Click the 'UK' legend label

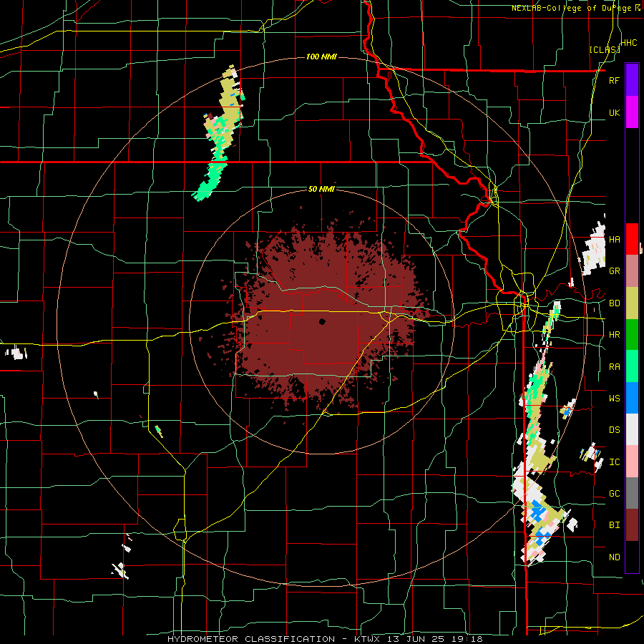(614, 112)
